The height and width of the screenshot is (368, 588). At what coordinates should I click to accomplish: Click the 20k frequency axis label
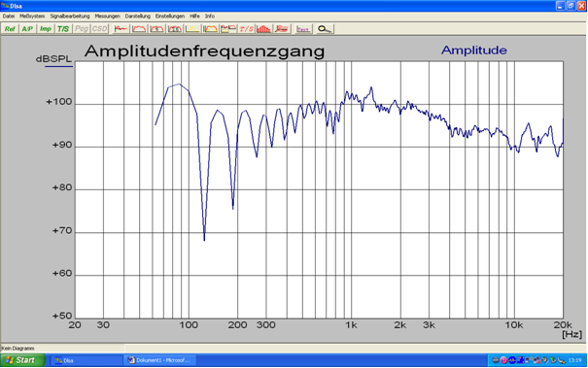[562, 325]
